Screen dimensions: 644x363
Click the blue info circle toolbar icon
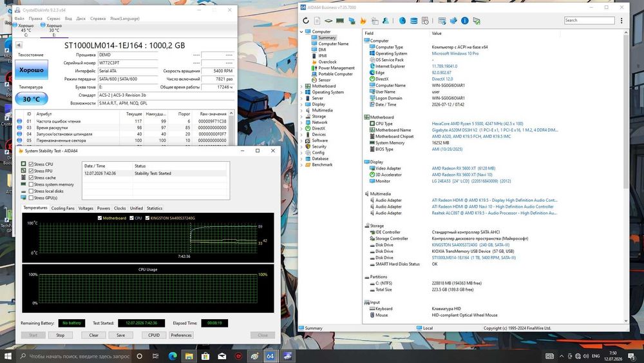click(465, 21)
